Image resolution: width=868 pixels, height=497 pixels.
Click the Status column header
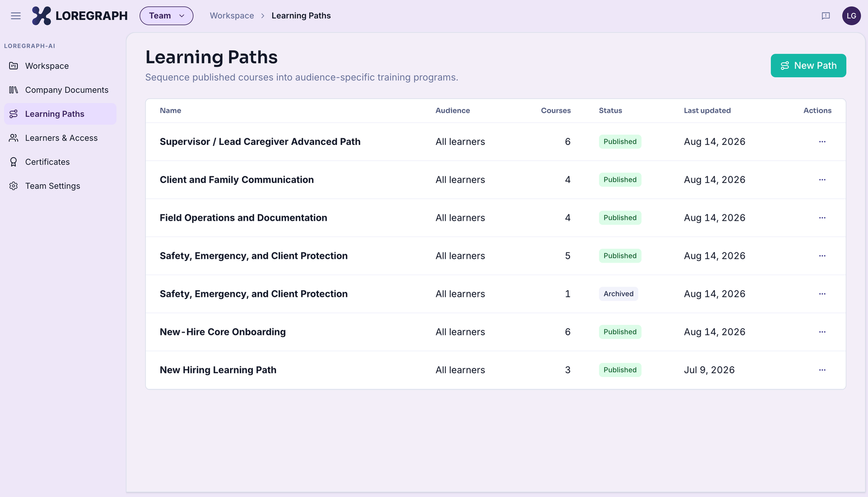point(610,110)
